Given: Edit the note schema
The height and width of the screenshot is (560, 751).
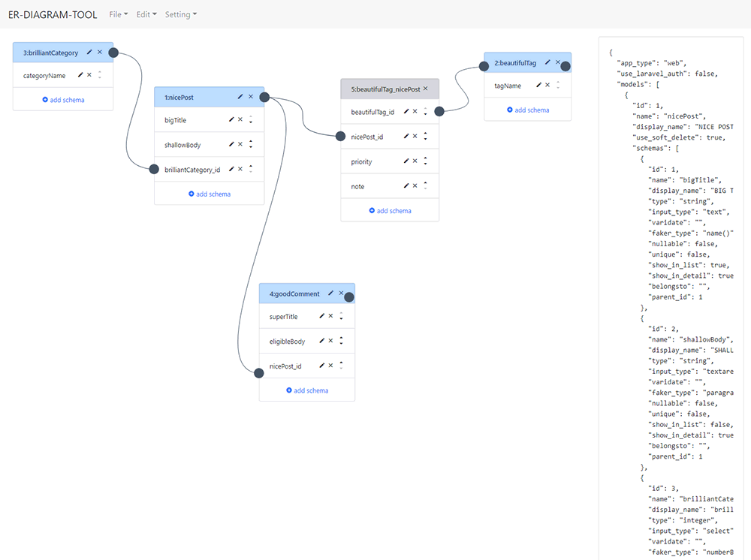Looking at the screenshot, I should [x=406, y=185].
